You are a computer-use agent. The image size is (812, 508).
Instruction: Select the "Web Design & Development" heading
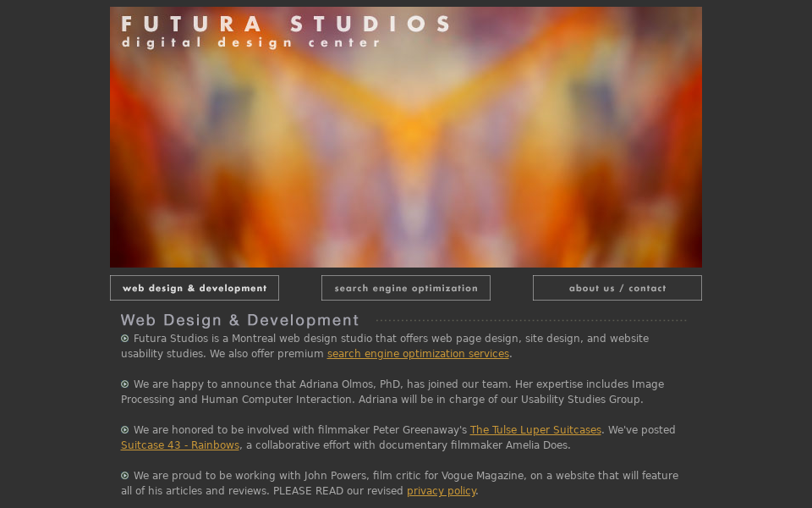pos(239,320)
